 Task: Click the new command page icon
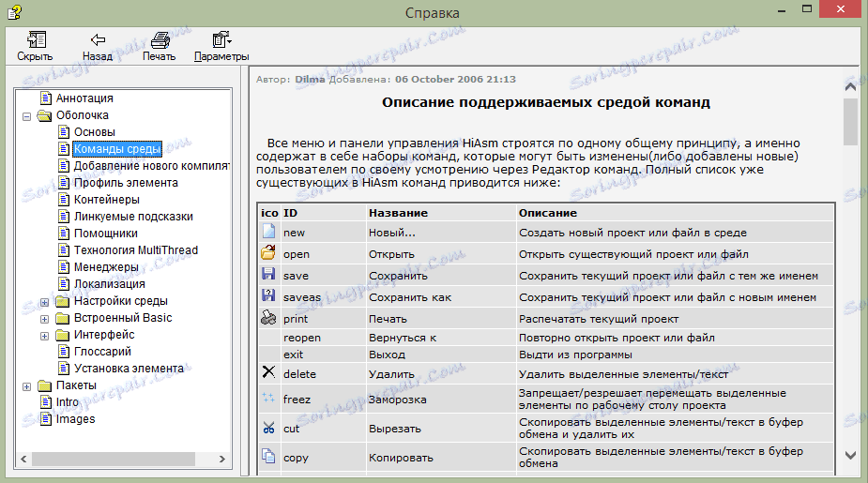(x=268, y=232)
